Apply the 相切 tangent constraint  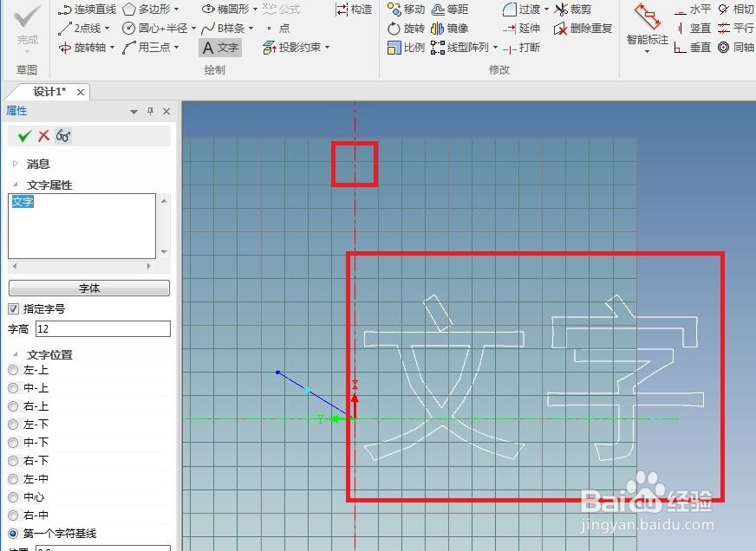point(743,10)
